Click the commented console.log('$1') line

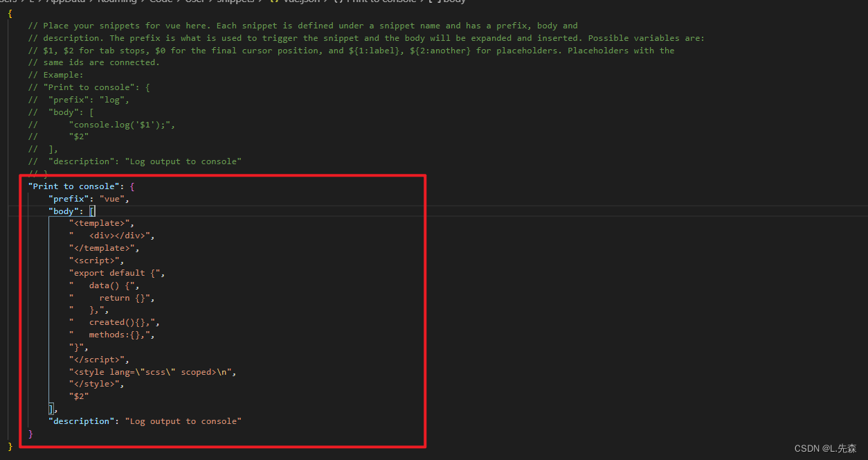[x=102, y=125]
